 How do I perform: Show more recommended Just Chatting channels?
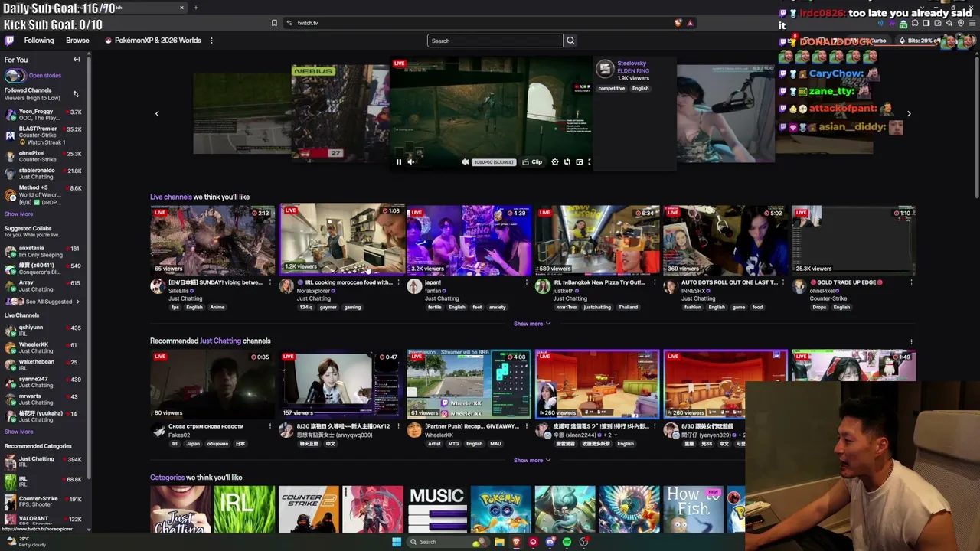point(531,460)
